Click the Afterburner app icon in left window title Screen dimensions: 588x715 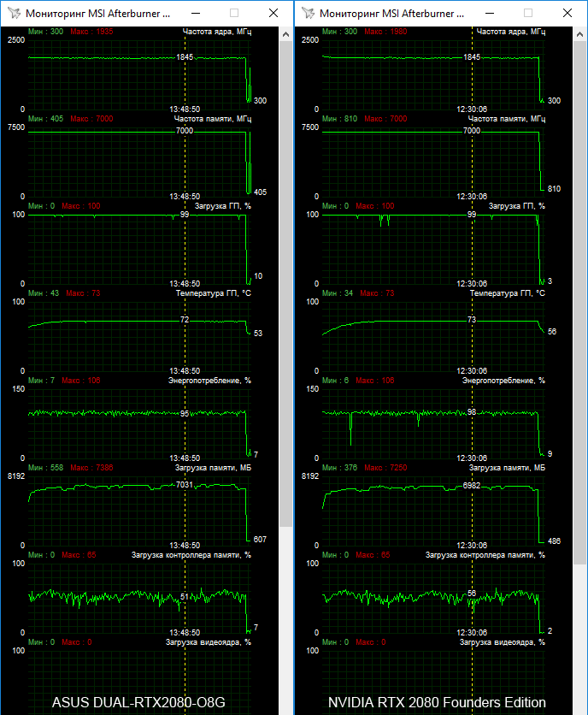(15, 13)
